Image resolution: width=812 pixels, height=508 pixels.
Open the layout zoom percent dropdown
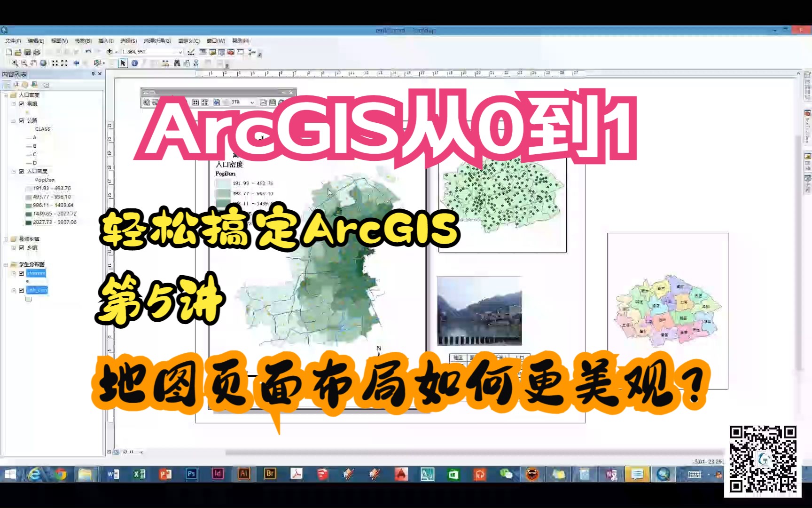pos(252,102)
